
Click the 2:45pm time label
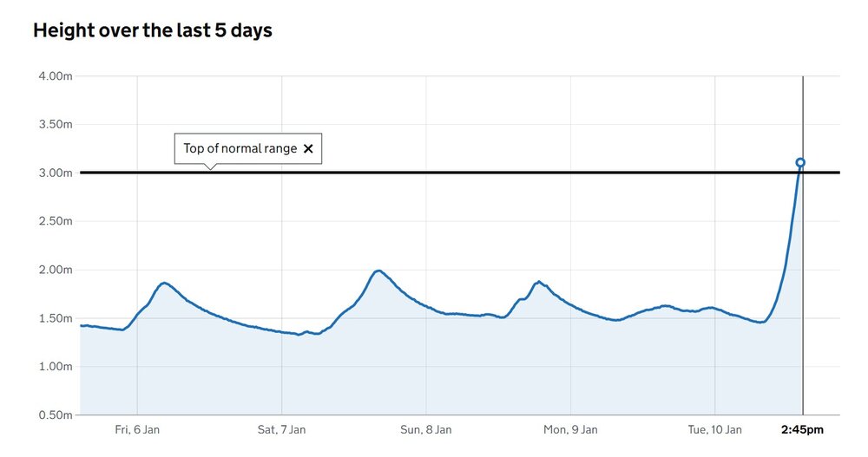(802, 429)
